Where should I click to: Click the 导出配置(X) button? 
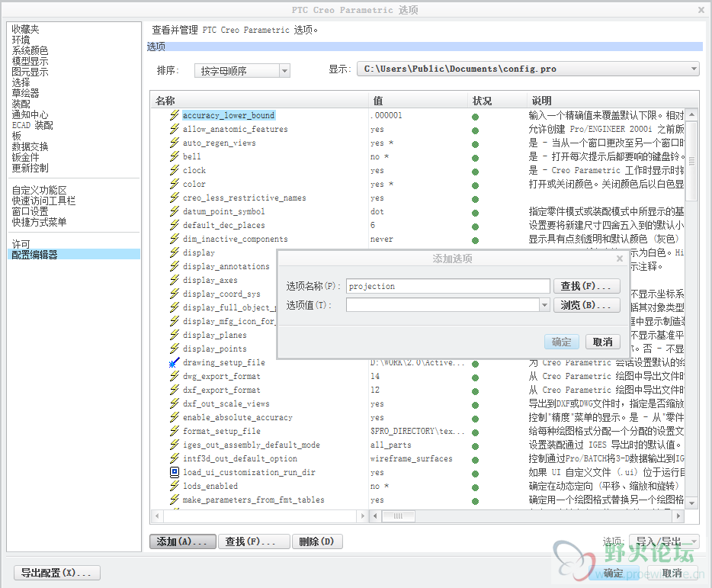(x=56, y=573)
